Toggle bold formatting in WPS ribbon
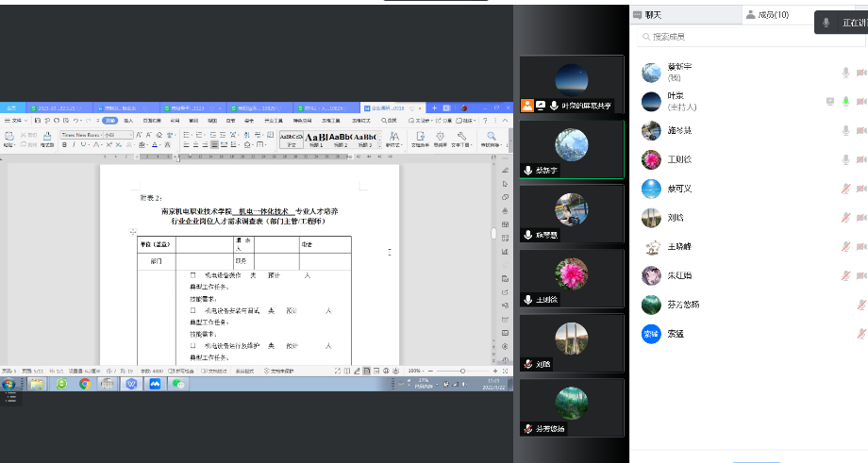868x463 pixels. pyautogui.click(x=64, y=146)
